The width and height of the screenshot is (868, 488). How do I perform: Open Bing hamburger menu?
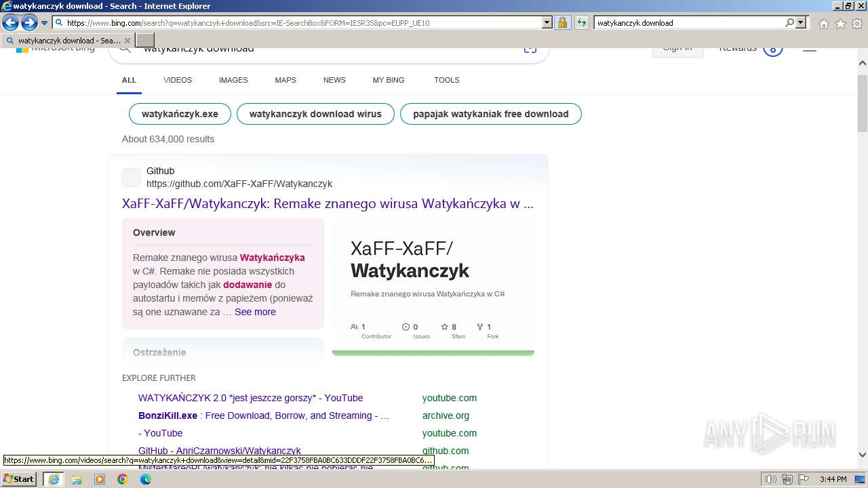(810, 49)
